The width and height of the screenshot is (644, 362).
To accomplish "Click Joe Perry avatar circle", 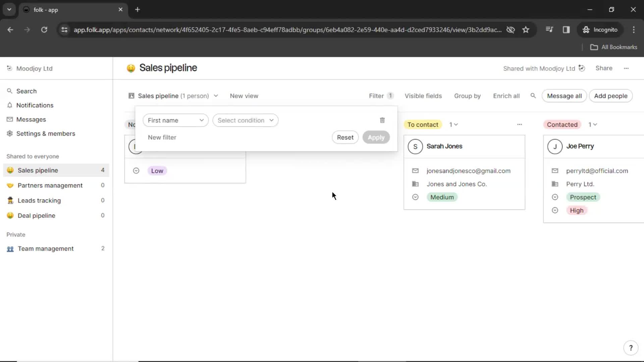I will pos(555,147).
